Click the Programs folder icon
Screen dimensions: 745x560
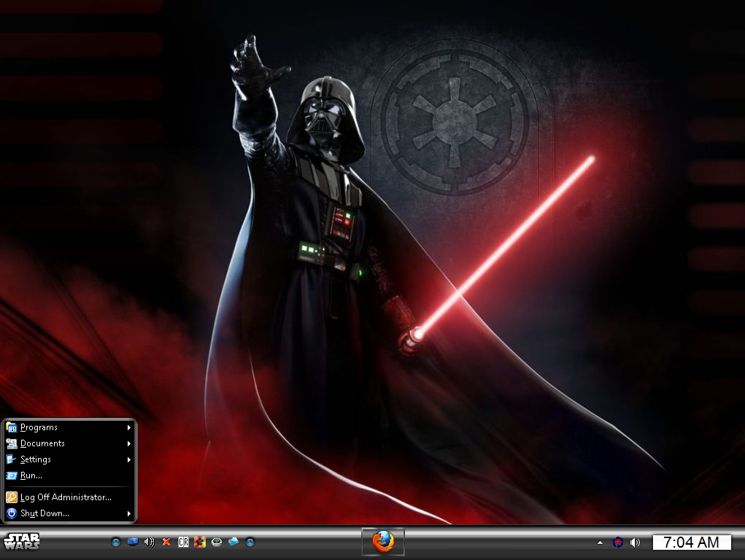12,427
